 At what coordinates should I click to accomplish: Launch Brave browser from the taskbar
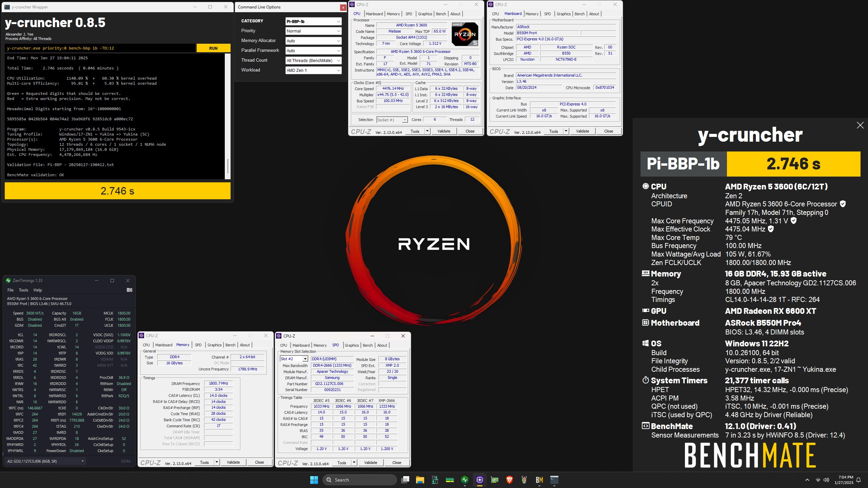point(509,480)
